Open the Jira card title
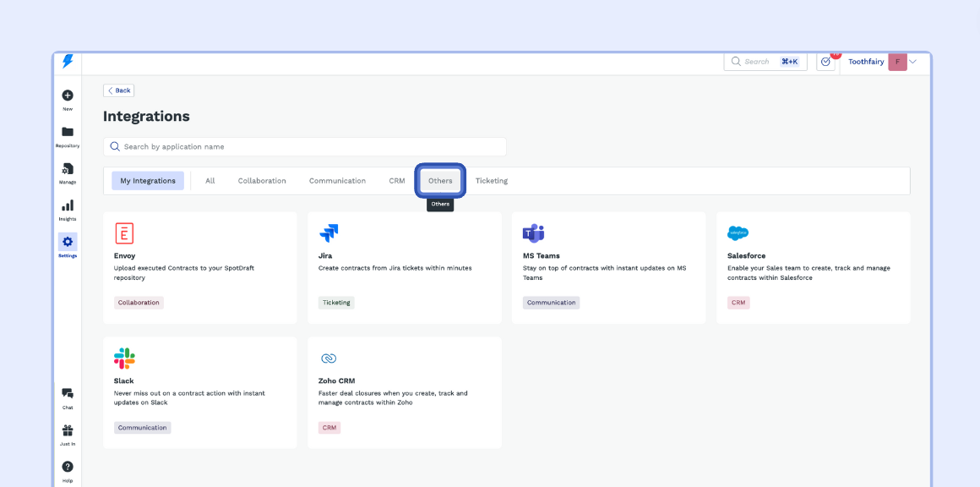Viewport: 980px width, 487px height. coord(325,255)
